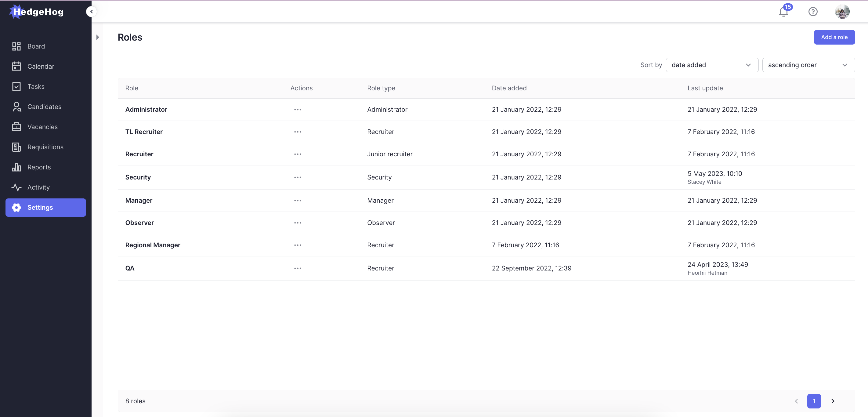Go to the Calendar page

click(x=40, y=67)
